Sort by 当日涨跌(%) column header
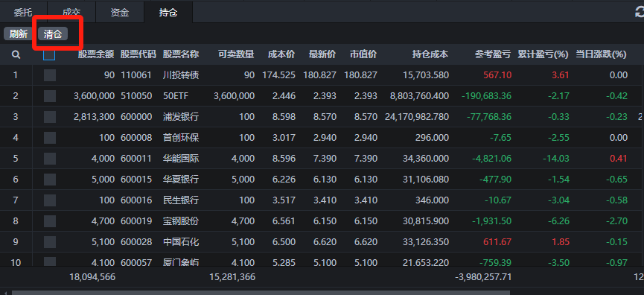The width and height of the screenshot is (644, 295). pos(601,54)
